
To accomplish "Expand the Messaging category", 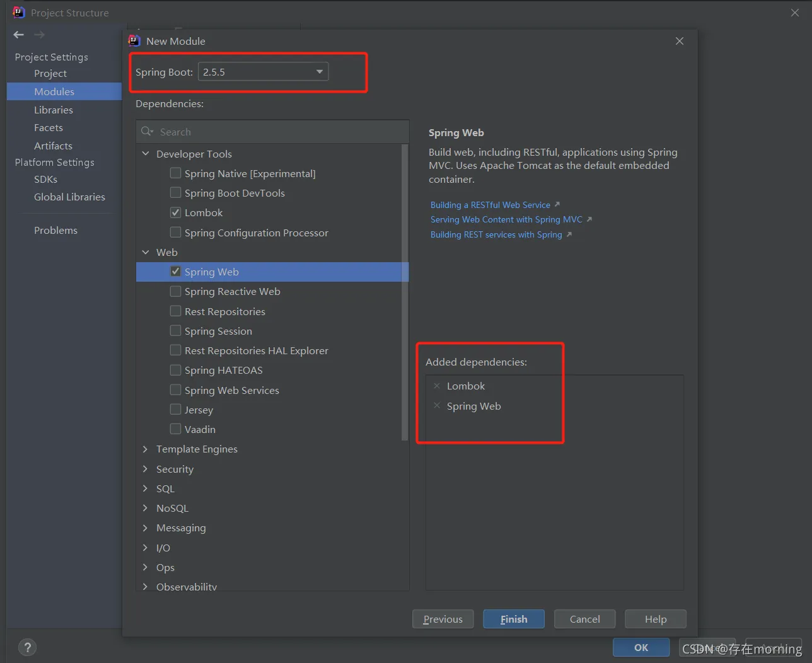I will pyautogui.click(x=146, y=528).
